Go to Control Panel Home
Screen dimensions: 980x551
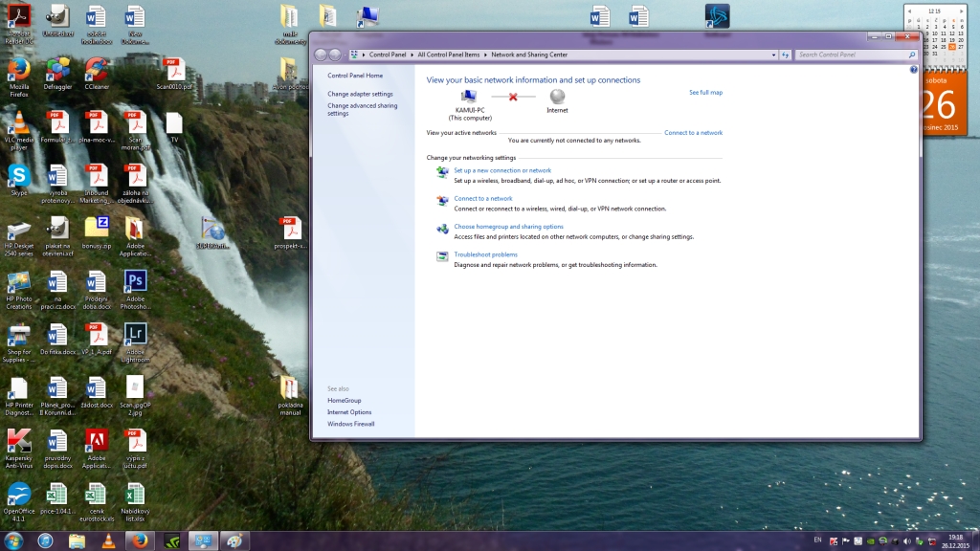click(354, 76)
